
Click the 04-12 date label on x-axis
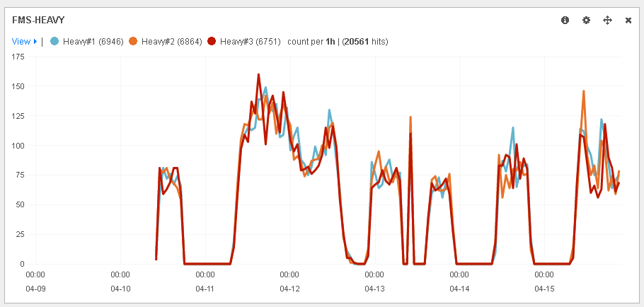[289, 289]
